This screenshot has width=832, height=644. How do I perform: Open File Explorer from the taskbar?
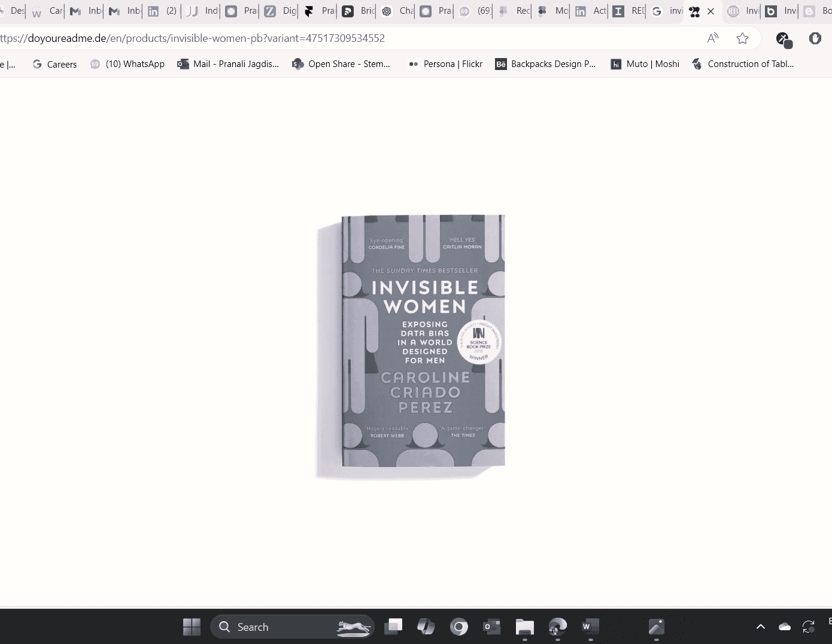coord(525,627)
